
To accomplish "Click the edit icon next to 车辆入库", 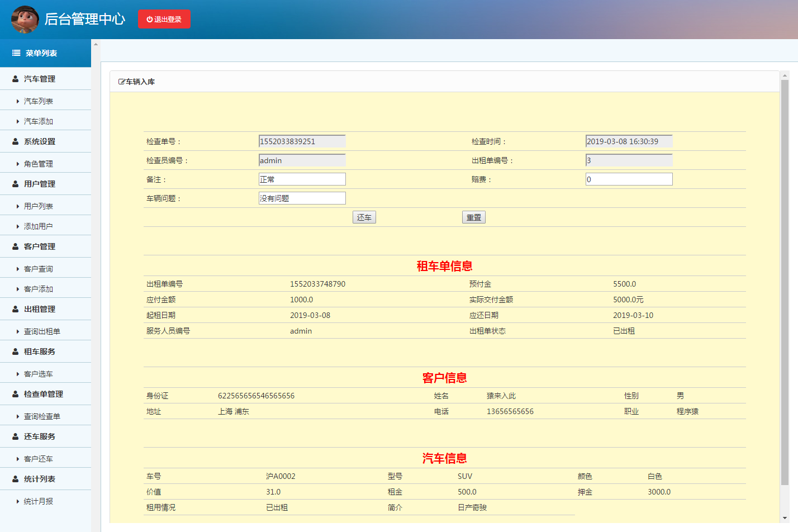I will [122, 80].
